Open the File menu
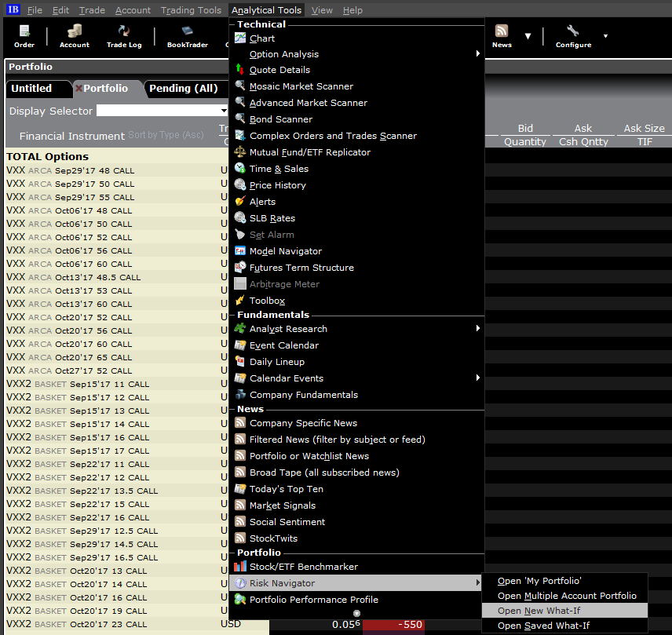Viewport: 672px width, 635px height. click(x=35, y=10)
